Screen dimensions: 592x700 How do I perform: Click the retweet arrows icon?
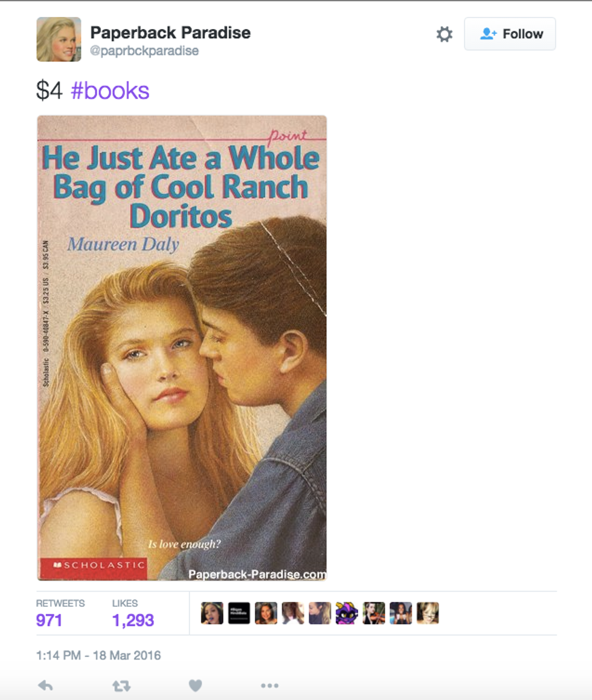click(121, 685)
